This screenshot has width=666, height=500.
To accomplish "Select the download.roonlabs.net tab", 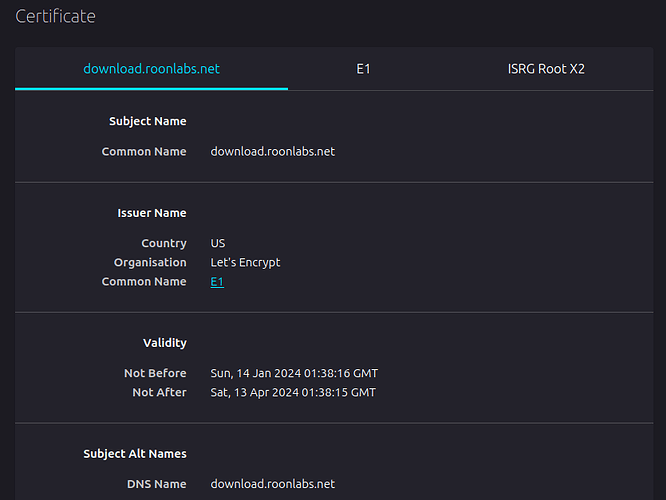I will [x=151, y=69].
